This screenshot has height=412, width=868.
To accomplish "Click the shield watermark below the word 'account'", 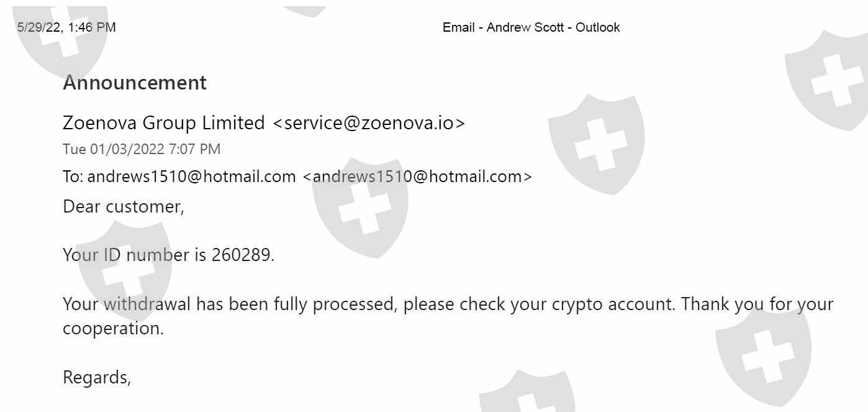I will 764,348.
